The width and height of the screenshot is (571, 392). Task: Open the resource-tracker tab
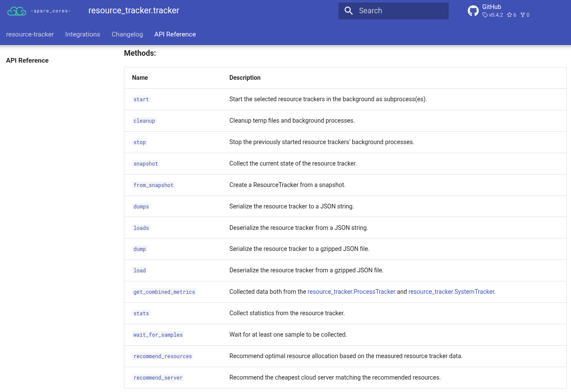30,34
